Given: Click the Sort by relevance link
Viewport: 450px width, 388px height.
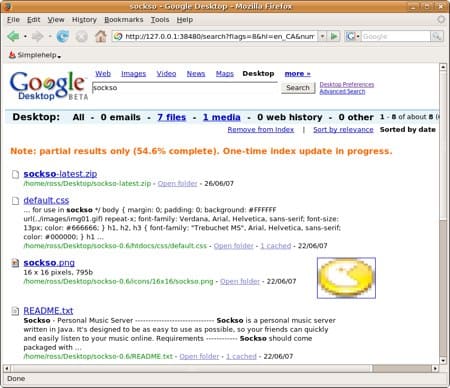Looking at the screenshot, I should click(343, 130).
